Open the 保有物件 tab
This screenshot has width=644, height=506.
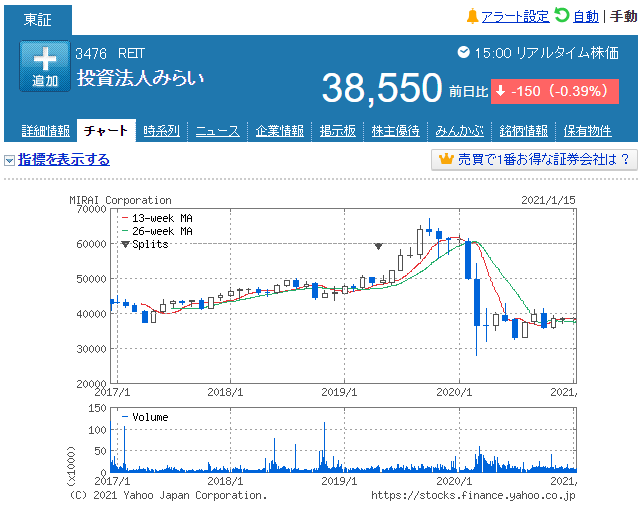click(588, 131)
